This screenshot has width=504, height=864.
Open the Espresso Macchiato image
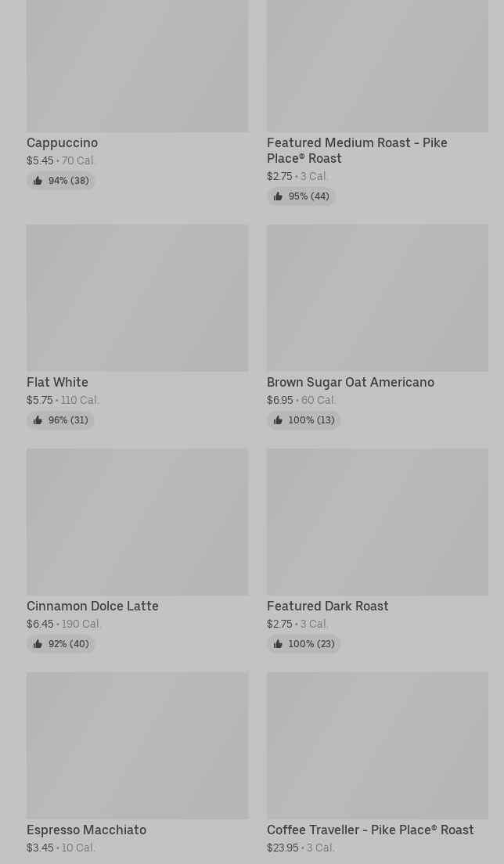(137, 745)
